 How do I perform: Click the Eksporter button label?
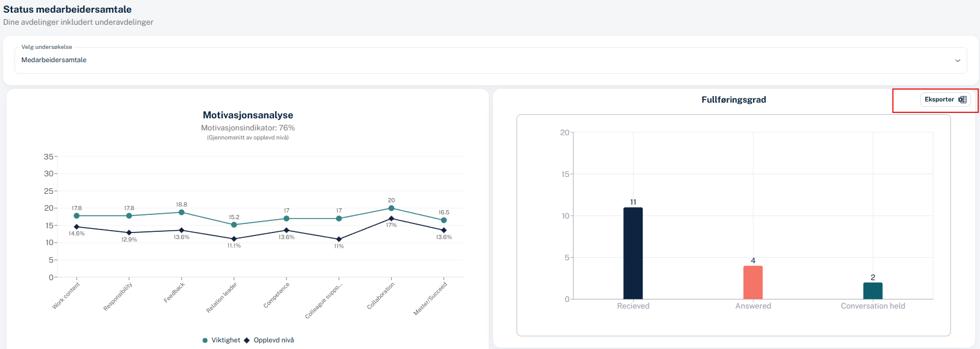pyautogui.click(x=939, y=100)
